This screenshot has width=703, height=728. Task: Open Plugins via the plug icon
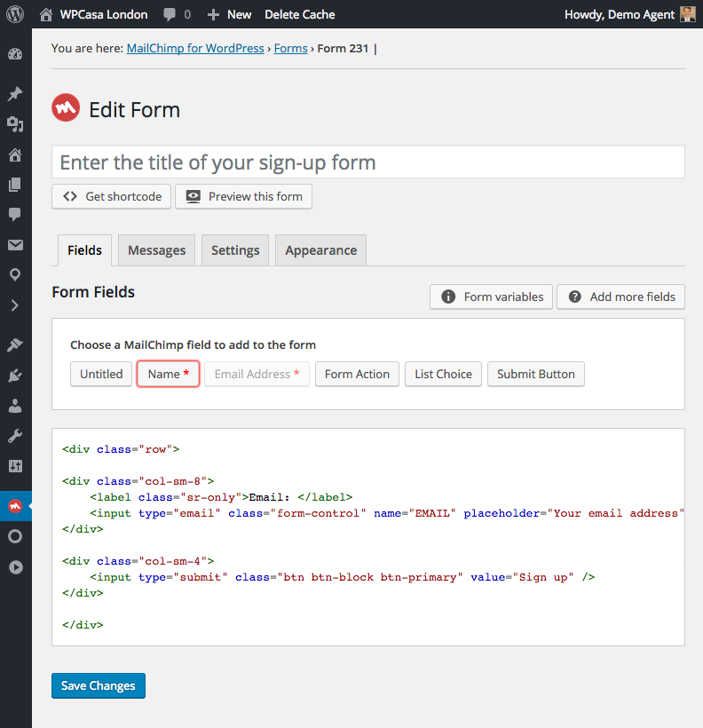(15, 376)
